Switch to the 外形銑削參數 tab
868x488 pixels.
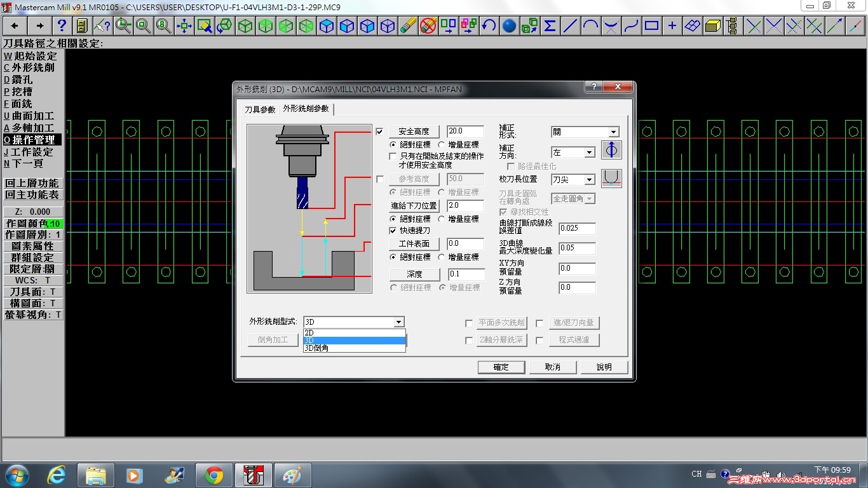[306, 109]
